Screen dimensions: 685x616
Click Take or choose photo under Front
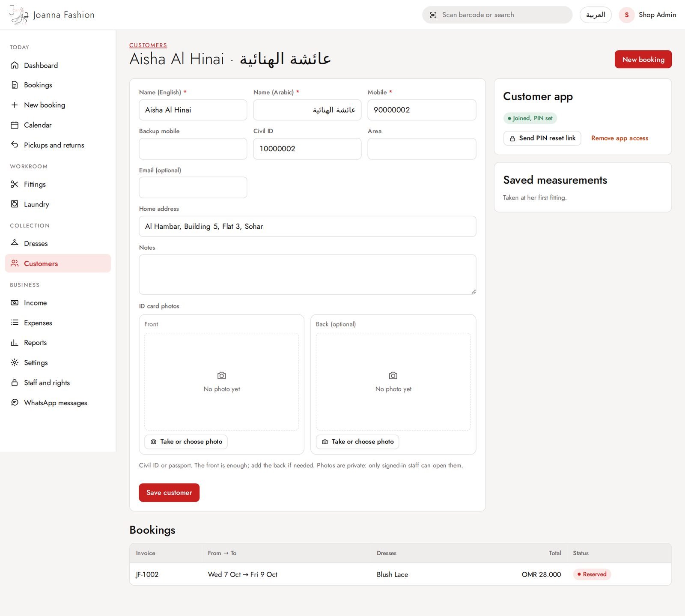click(x=186, y=442)
